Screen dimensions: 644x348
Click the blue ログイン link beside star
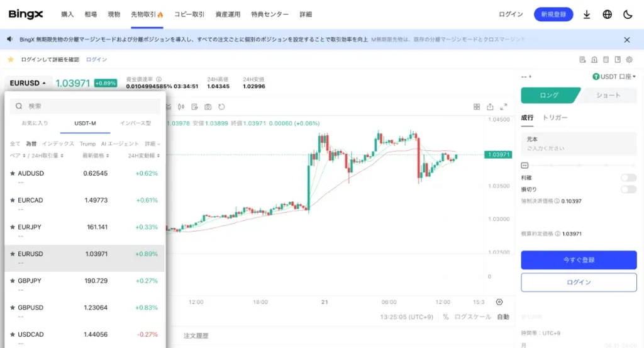96,60
